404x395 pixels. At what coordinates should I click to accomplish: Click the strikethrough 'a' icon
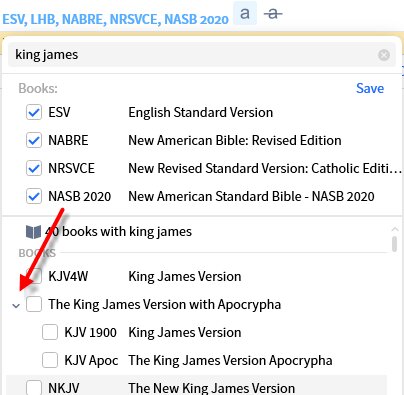click(x=273, y=14)
